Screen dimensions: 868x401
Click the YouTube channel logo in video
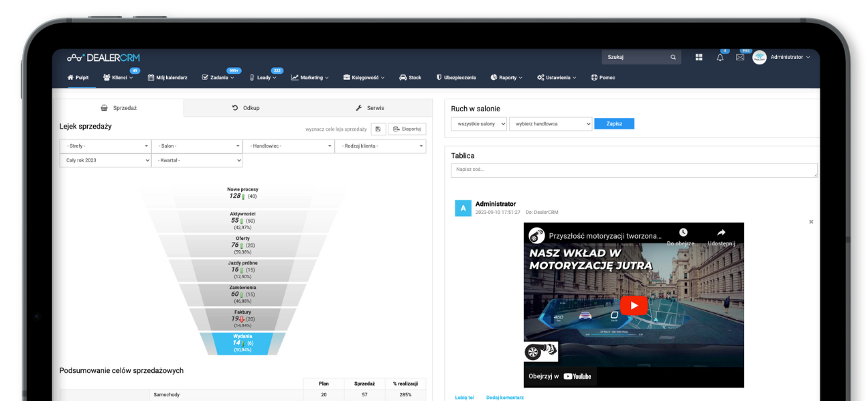536,236
